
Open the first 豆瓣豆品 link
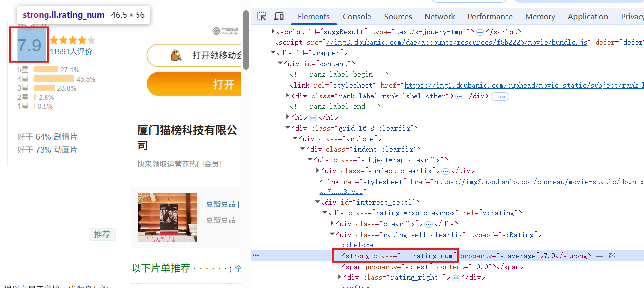click(221, 204)
